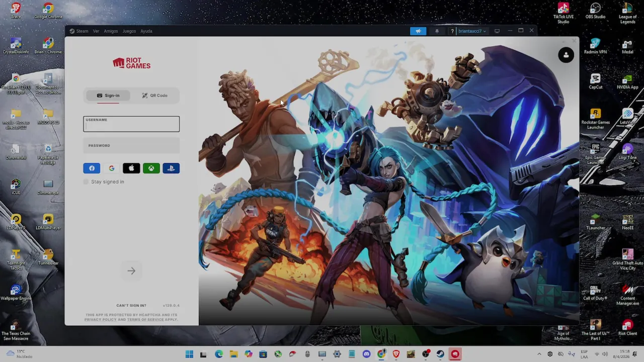This screenshot has height=362, width=644.
Task: Open the Can't sign in link
Action: click(131, 305)
